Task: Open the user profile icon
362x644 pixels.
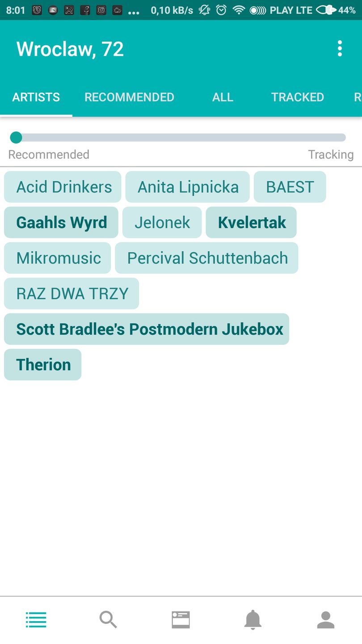Action: click(326, 620)
